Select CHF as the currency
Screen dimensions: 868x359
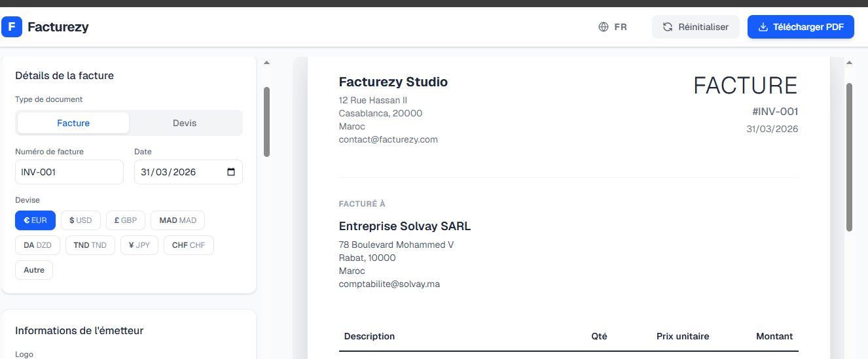189,245
